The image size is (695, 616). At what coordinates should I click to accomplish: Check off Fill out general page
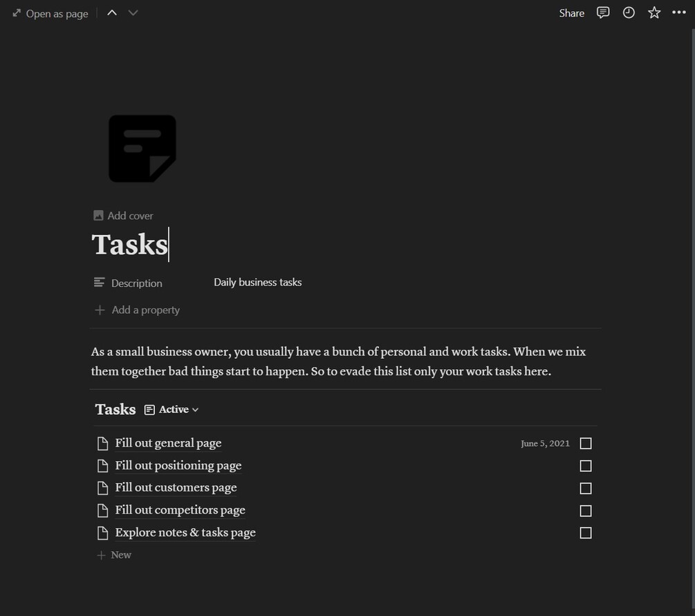[x=586, y=444]
